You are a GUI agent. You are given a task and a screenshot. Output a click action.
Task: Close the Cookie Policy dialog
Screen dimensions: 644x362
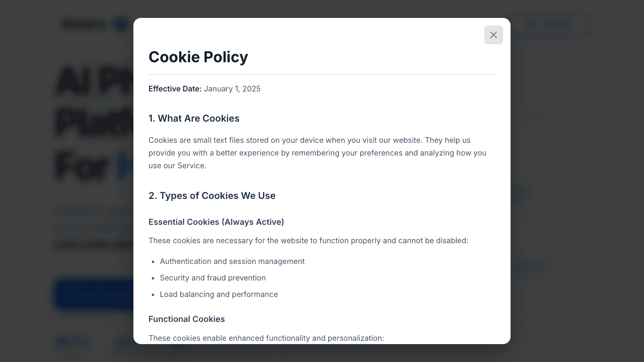click(x=494, y=35)
